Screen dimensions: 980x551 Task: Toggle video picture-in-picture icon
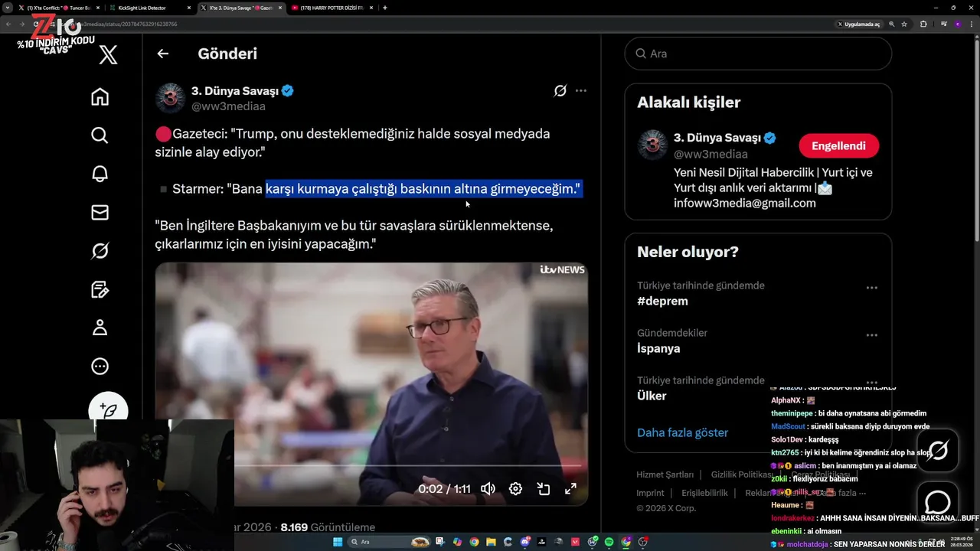544,489
